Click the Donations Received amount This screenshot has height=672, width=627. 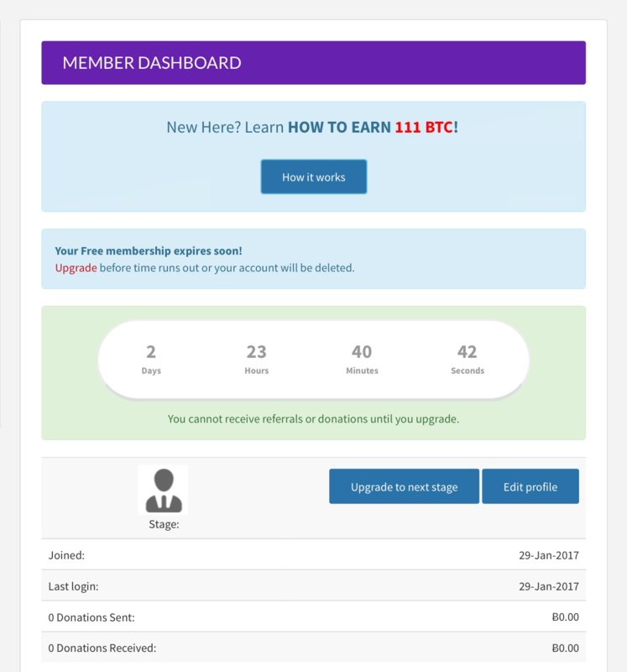pos(565,648)
